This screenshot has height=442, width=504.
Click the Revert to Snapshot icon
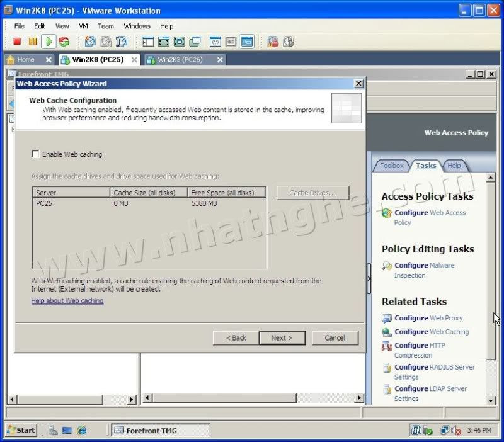pos(106,42)
